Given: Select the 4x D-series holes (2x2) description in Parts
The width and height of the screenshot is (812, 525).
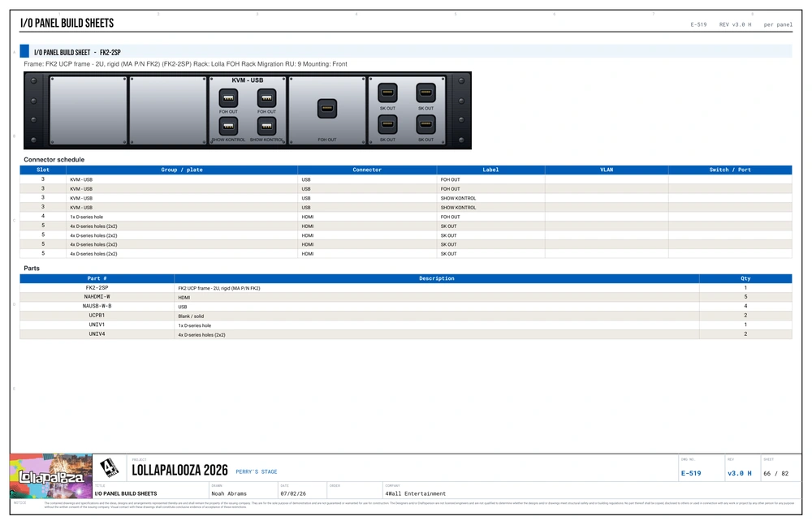Looking at the screenshot, I should [201, 335].
